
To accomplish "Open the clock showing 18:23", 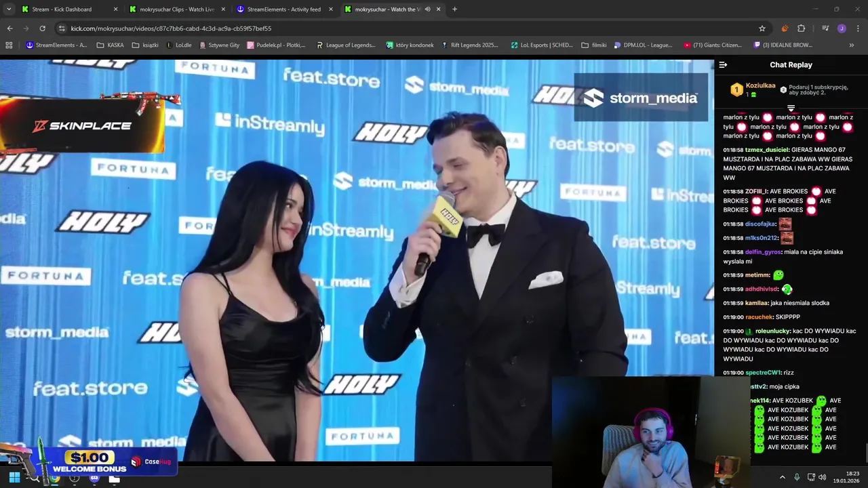I will [x=848, y=477].
